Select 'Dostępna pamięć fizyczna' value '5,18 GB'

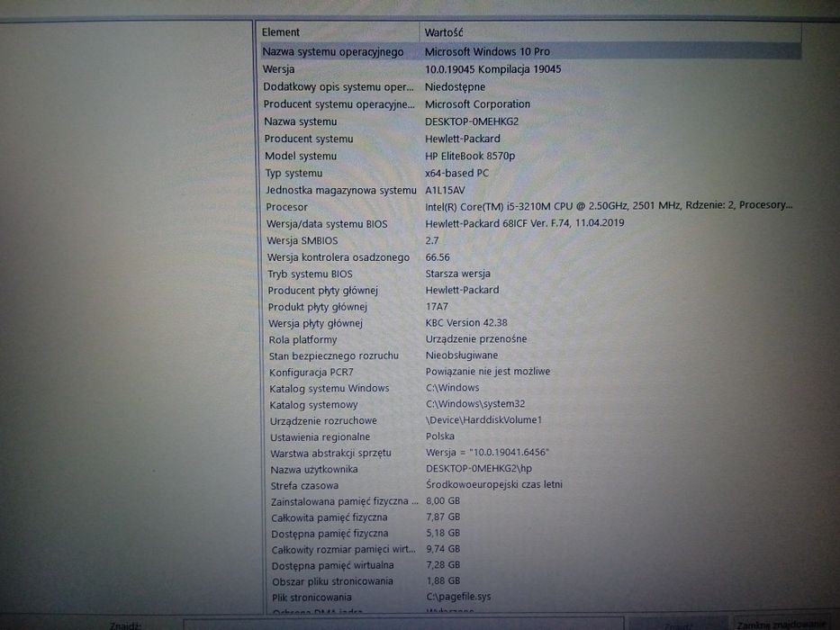tap(442, 533)
